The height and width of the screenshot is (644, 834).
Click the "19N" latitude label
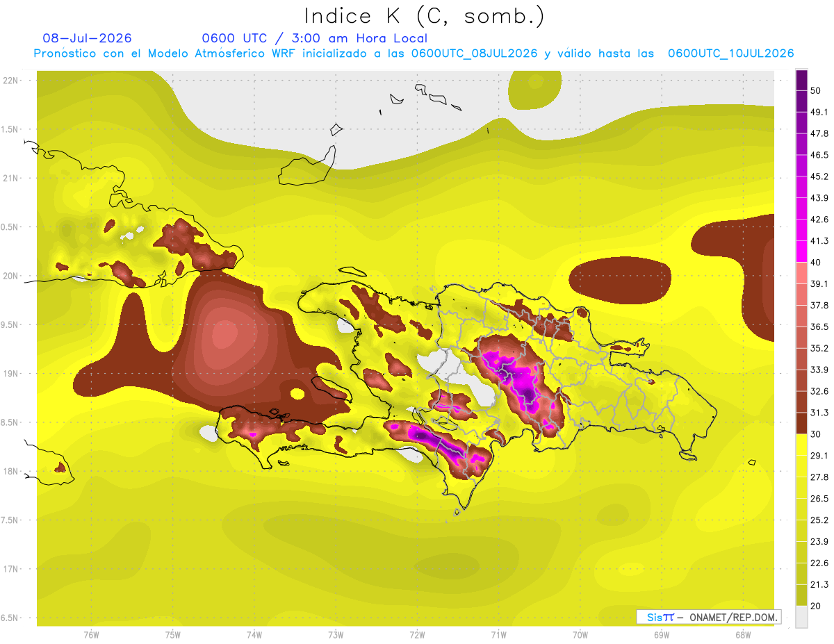pos(10,373)
